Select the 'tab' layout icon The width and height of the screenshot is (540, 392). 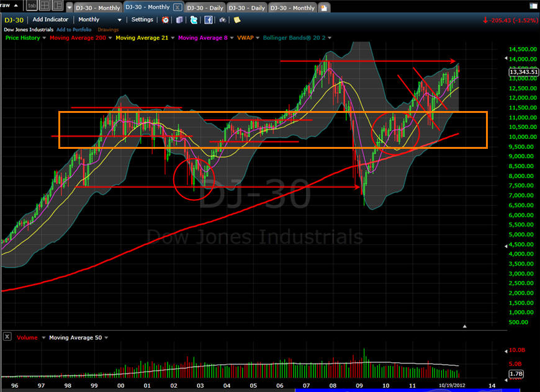32,6
